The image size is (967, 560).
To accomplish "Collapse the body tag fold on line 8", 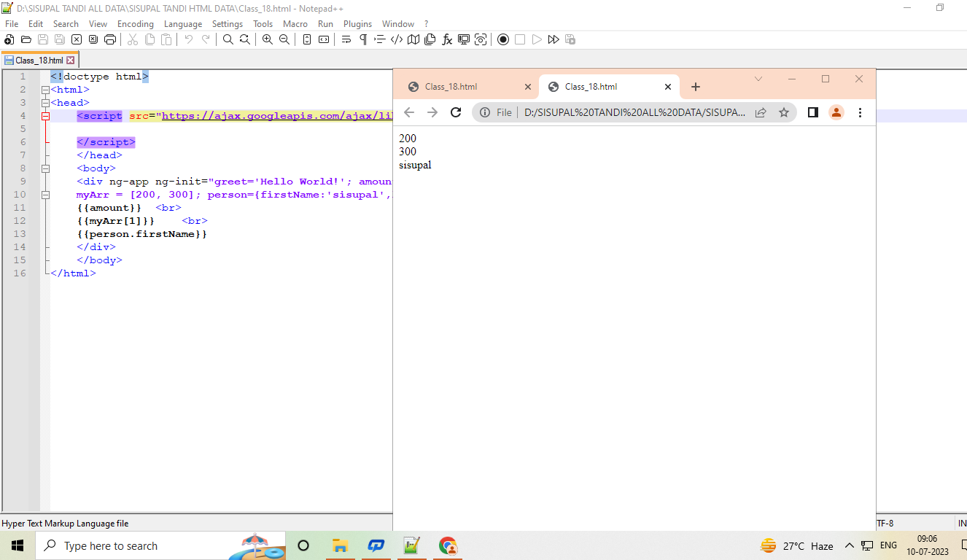I will [x=45, y=168].
